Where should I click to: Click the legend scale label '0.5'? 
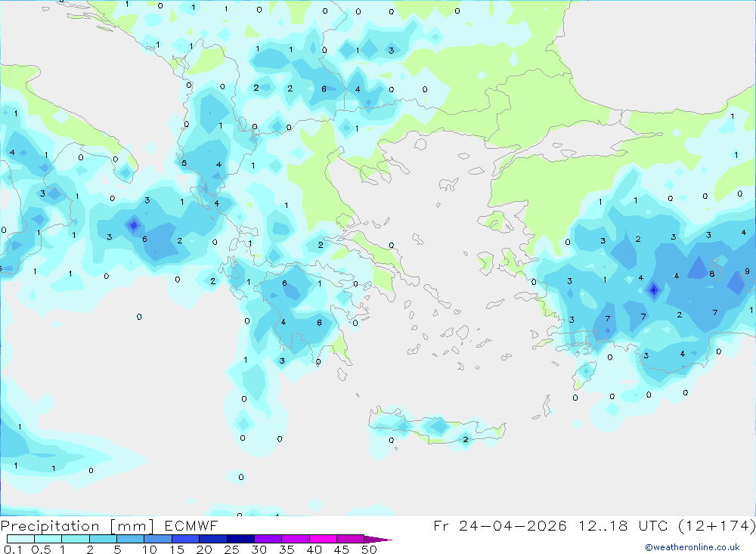[41, 549]
